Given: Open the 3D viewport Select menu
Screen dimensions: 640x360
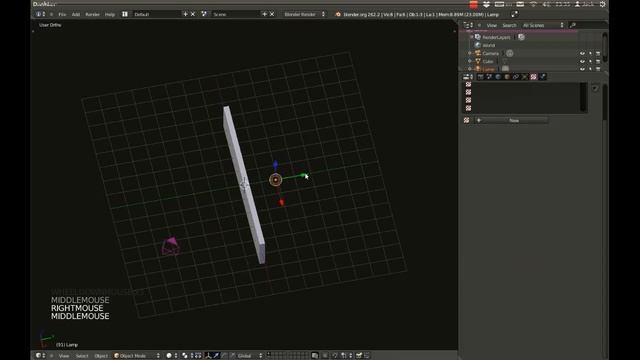Looking at the screenshot, I should pyautogui.click(x=82, y=356).
